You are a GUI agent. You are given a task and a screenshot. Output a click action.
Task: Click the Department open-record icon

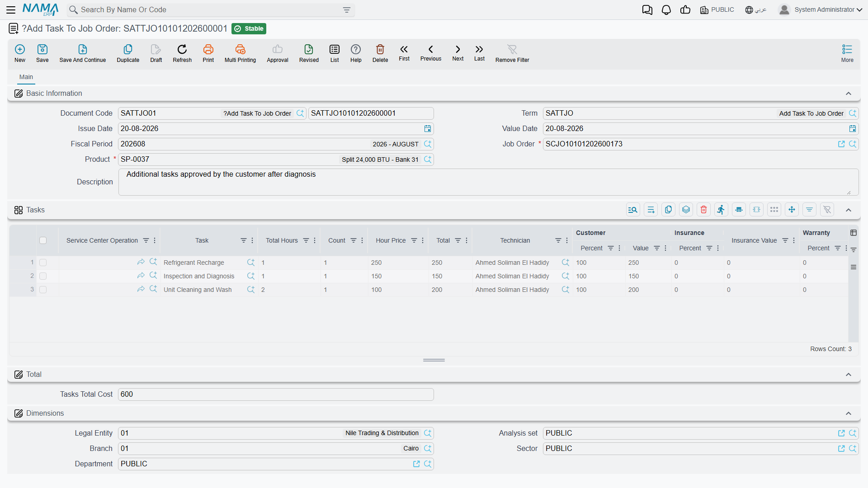(416, 464)
